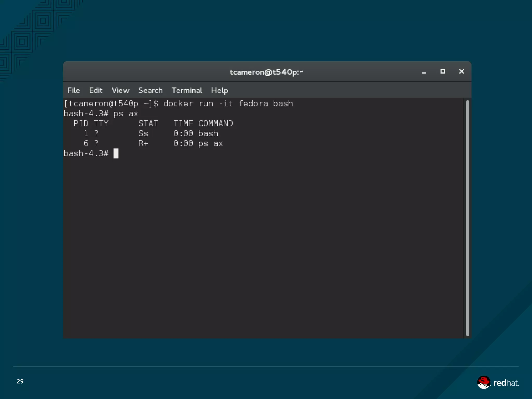Image resolution: width=532 pixels, height=399 pixels.
Task: Open the Search menu
Action: click(x=150, y=90)
